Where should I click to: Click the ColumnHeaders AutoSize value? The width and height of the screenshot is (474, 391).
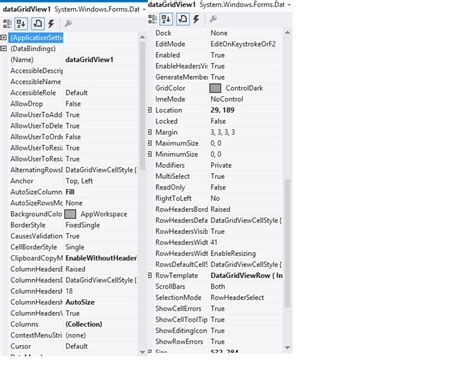[80, 302]
